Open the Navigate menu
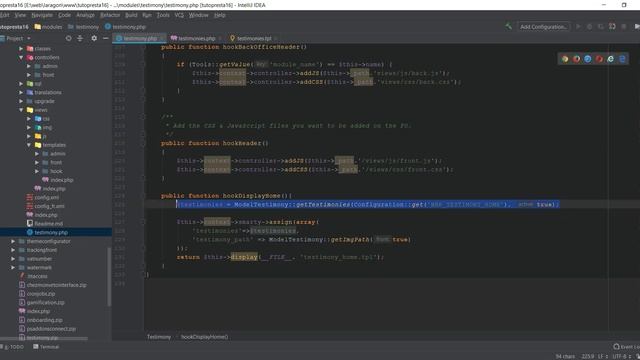 click(42, 15)
